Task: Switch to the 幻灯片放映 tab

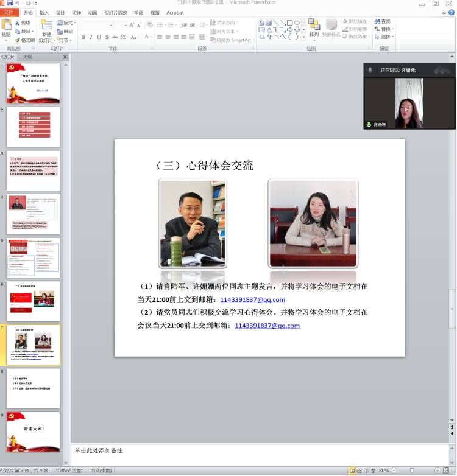Action: coord(115,12)
